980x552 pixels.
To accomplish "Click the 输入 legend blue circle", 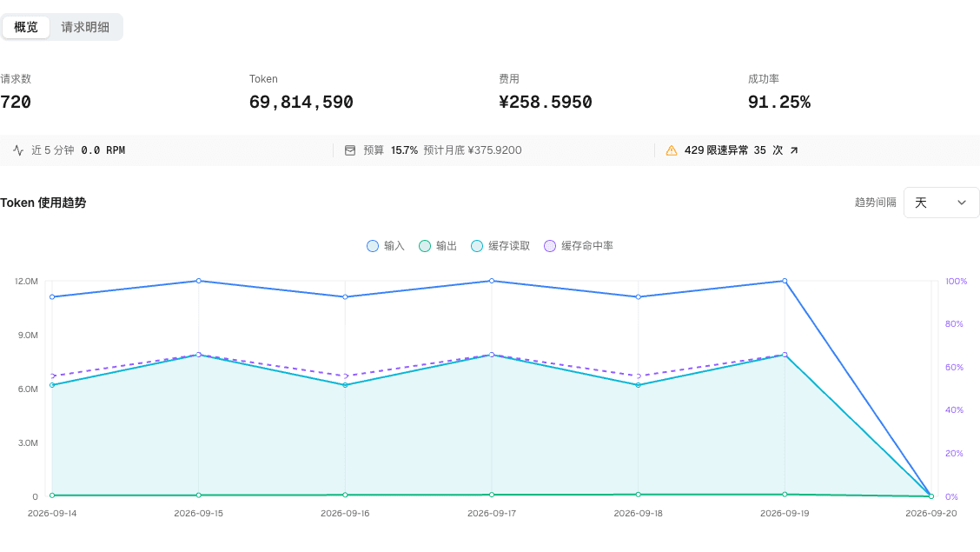I will pos(373,246).
